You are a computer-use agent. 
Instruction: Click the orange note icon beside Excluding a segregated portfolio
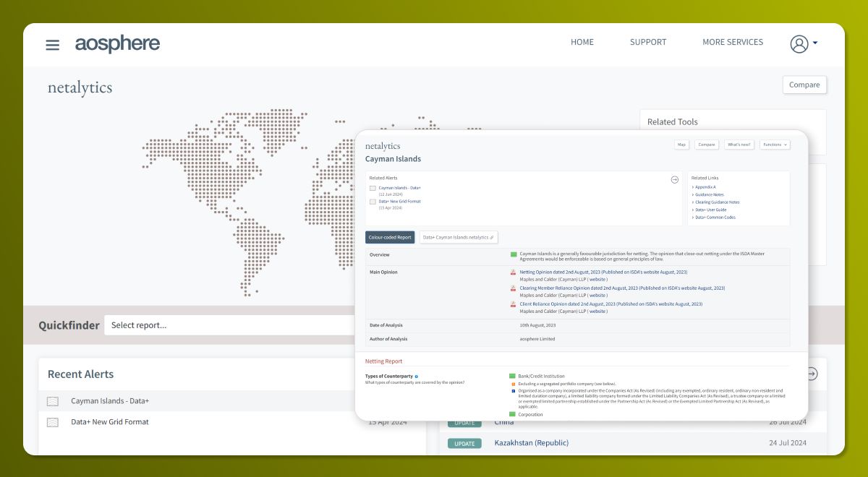[x=513, y=384]
